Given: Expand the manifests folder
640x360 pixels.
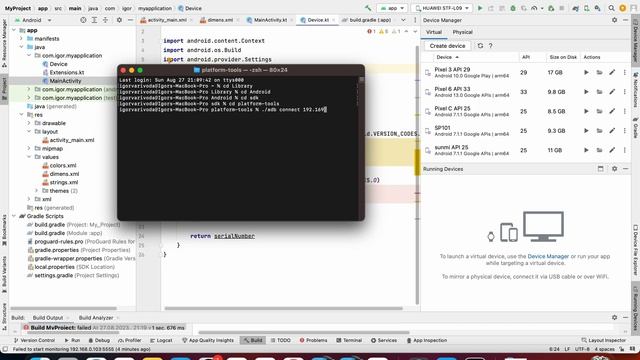Looking at the screenshot, I should click(22, 39).
